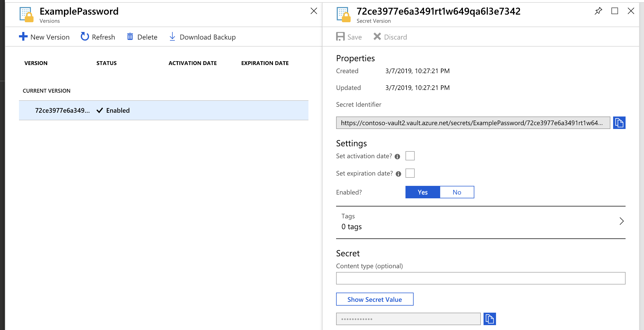
Task: Click the Download Backup arrow icon
Action: coord(172,37)
